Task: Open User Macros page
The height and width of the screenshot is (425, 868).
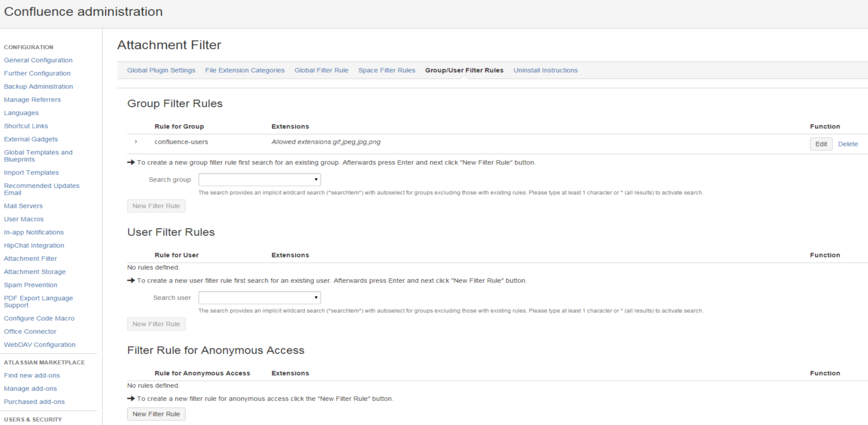Action: pos(24,219)
